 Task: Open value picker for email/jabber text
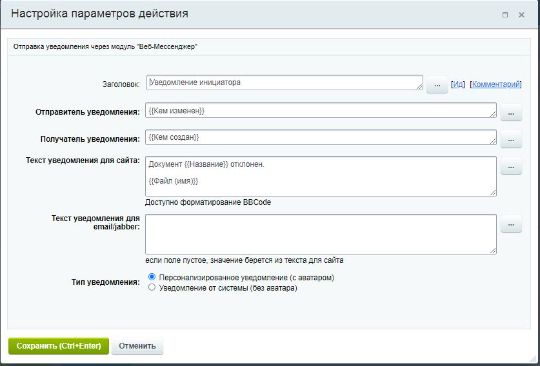tap(511, 225)
